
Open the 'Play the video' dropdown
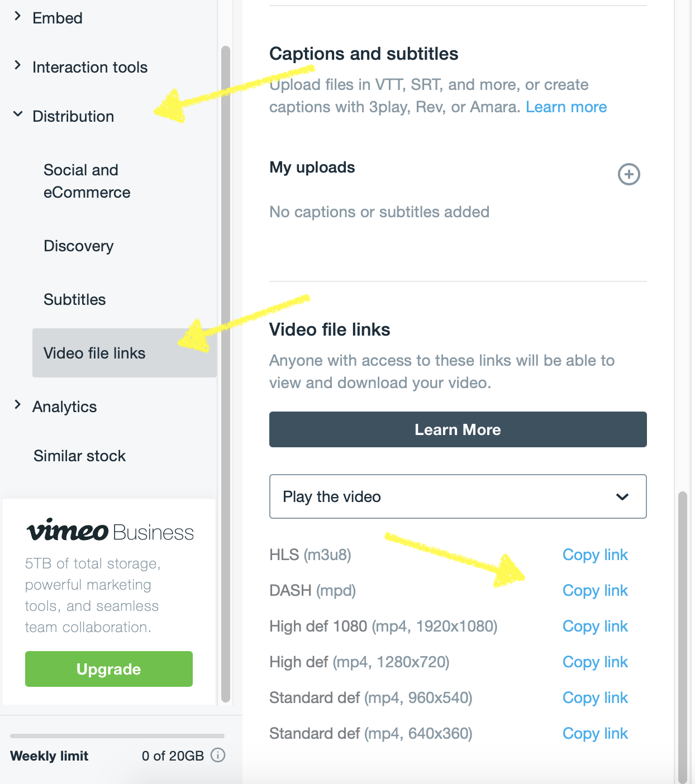[458, 496]
